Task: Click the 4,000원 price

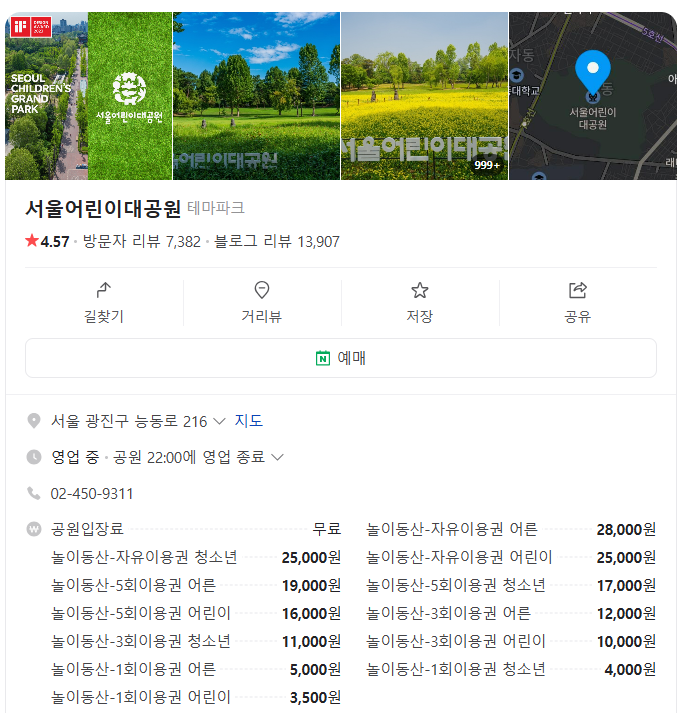Action: click(x=630, y=670)
